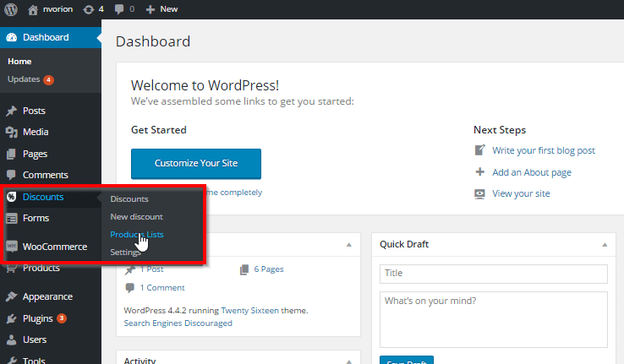This screenshot has width=624, height=364.
Task: Select Discounts in the flyout submenu
Action: (129, 199)
